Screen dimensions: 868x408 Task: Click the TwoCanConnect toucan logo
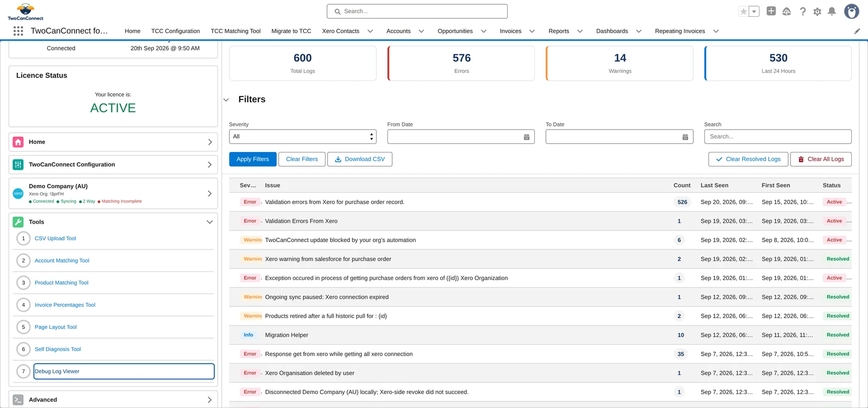coord(25,11)
